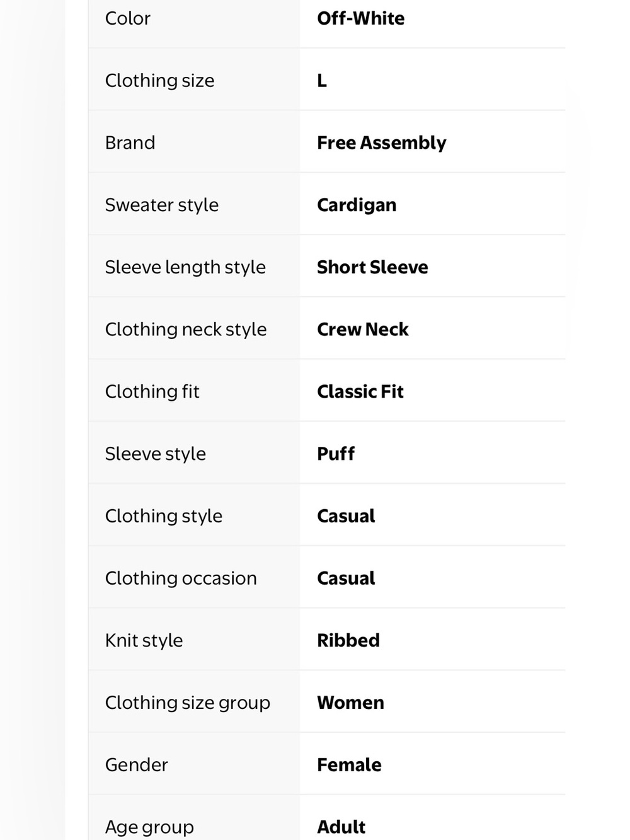Viewport: 630px width, 840px height.
Task: Click Casual in the Clothing style row
Action: [x=346, y=516]
